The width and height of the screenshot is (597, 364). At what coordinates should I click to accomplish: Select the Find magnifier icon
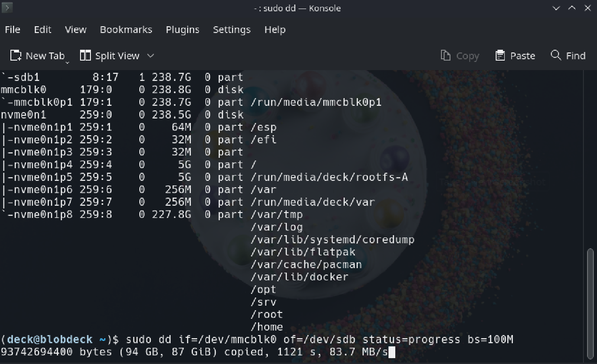tap(555, 55)
